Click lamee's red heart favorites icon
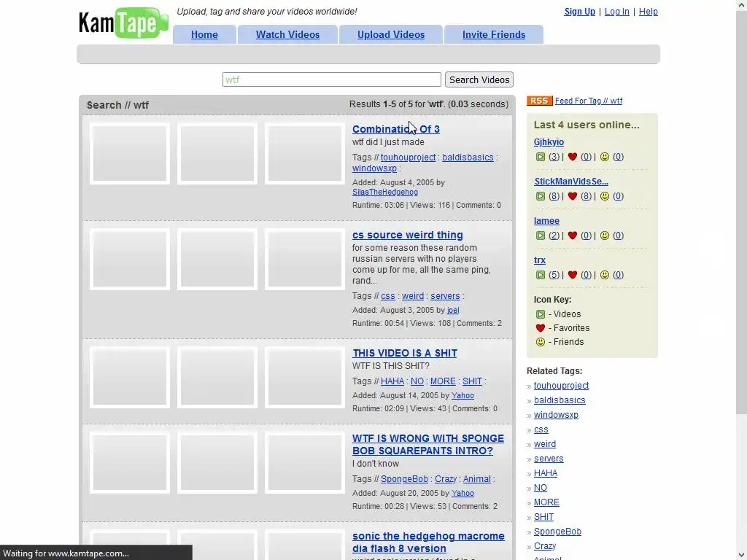This screenshot has height=560, width=747. point(573,236)
